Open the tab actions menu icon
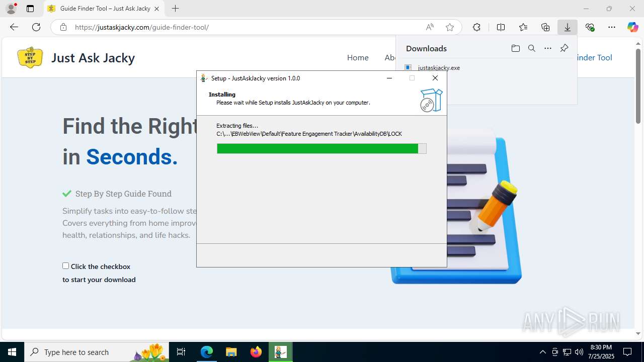 (x=30, y=9)
